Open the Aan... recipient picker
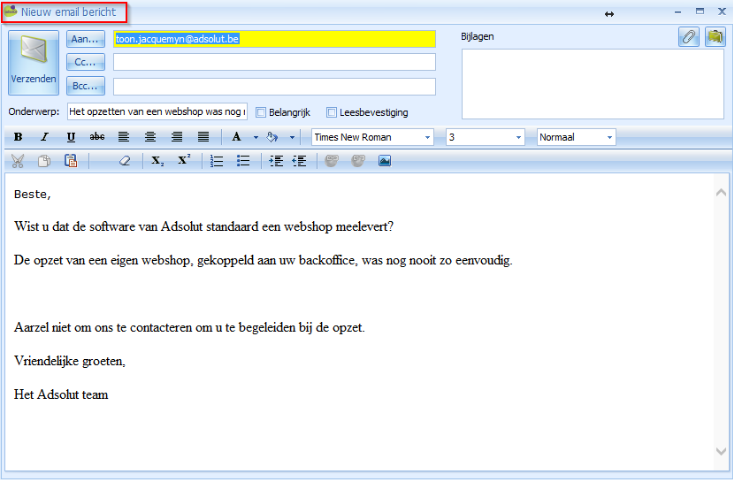The image size is (733, 480). (86, 39)
